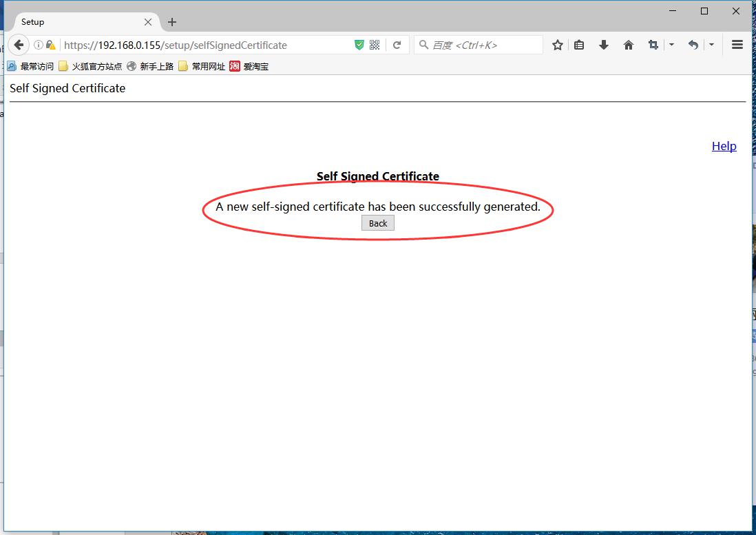Open the 常用网址 bookmark folder
The width and height of the screenshot is (756, 535).
(202, 66)
